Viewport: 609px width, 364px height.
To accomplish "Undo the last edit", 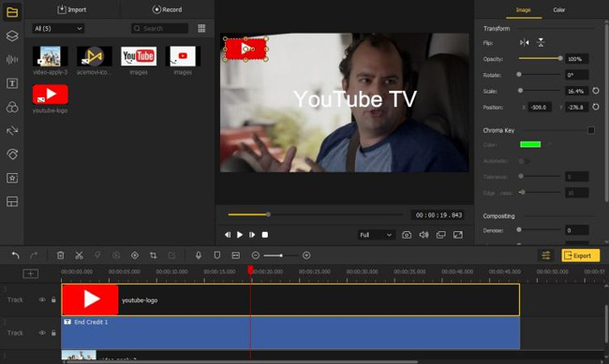I will [x=15, y=255].
